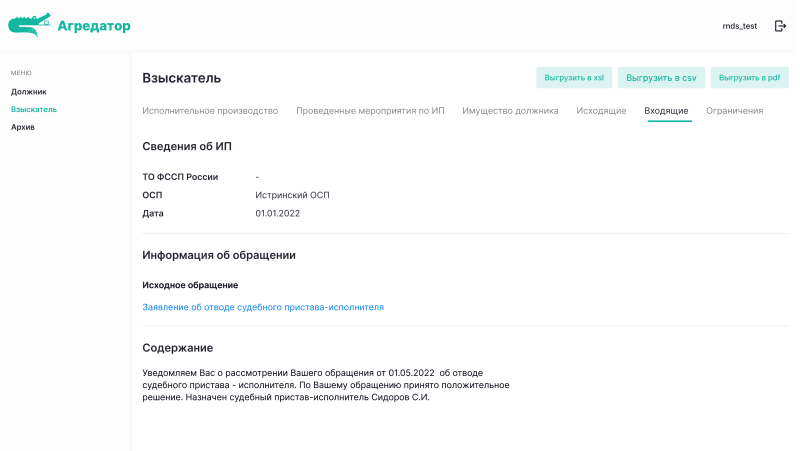Click the logout icon next to mds_test
The height and width of the screenshot is (451, 800).
tap(780, 26)
